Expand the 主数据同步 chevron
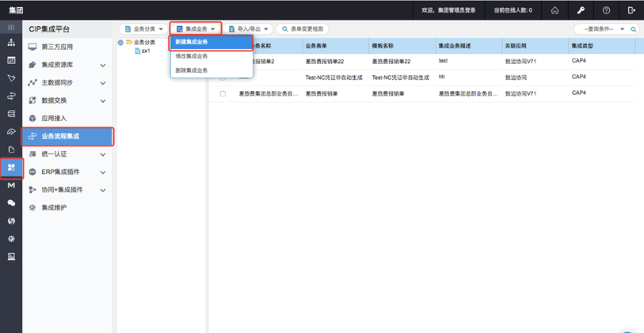 [x=103, y=83]
